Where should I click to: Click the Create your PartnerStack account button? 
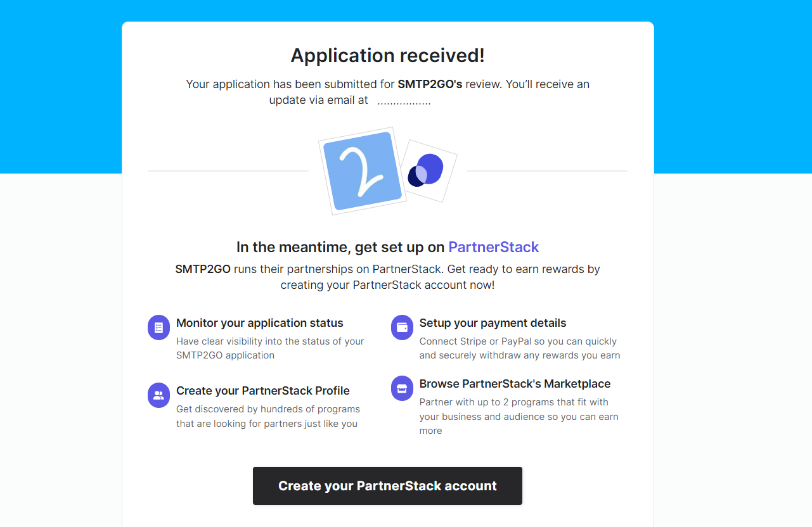[x=387, y=486]
